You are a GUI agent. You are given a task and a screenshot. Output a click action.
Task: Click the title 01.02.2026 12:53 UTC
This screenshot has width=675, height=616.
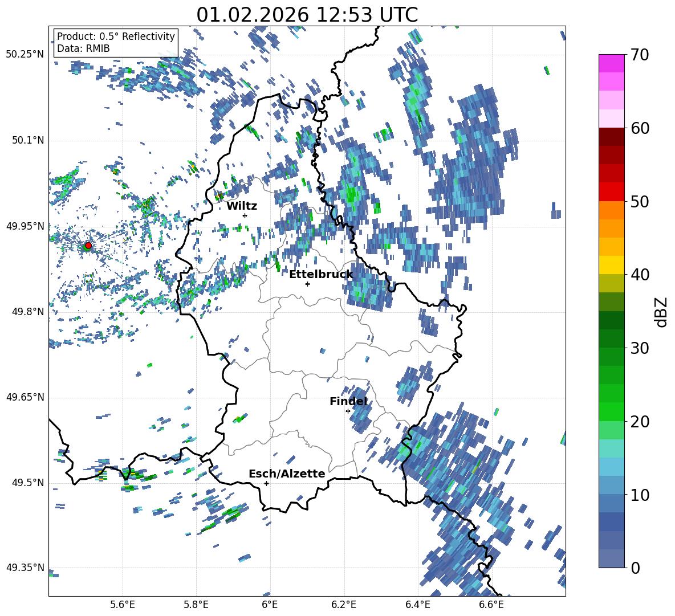pos(307,15)
